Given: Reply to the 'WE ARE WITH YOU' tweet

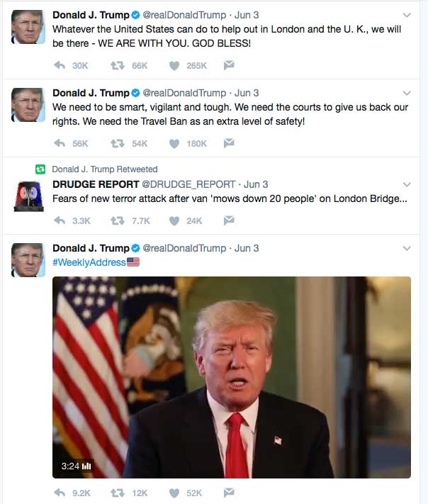Looking at the screenshot, I should (60, 66).
